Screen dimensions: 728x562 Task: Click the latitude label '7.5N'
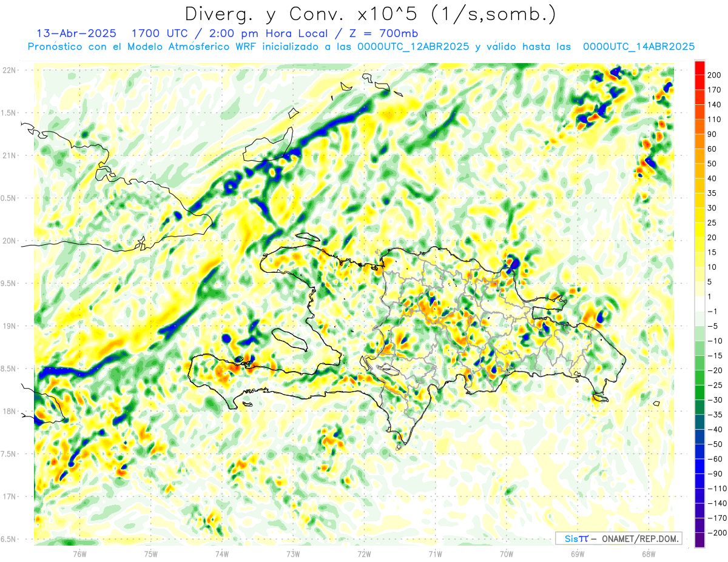coord(9,453)
